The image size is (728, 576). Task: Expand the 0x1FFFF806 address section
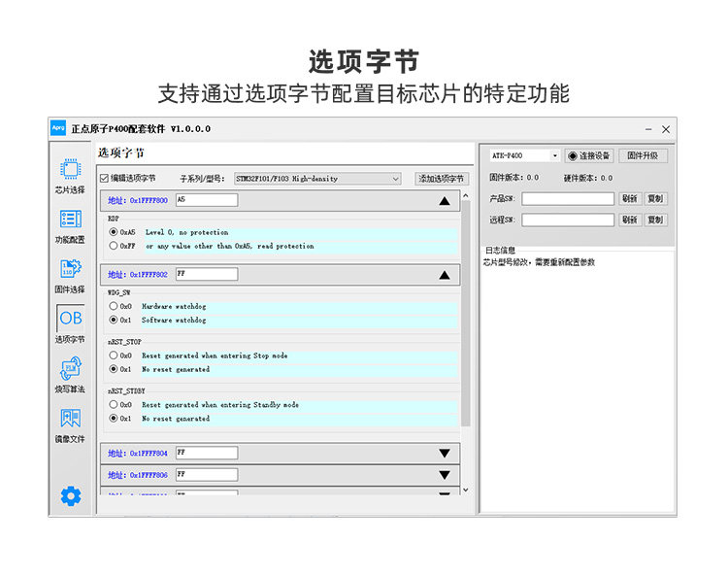point(445,475)
